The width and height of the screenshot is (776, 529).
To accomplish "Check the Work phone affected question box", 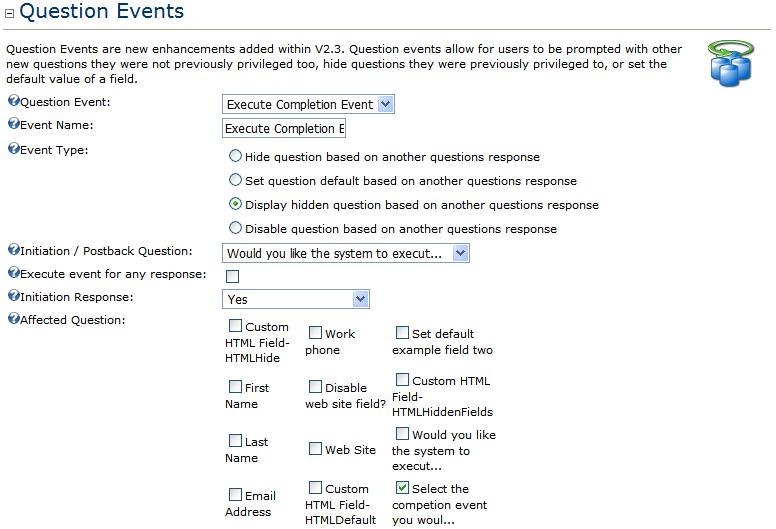I will pyautogui.click(x=315, y=333).
